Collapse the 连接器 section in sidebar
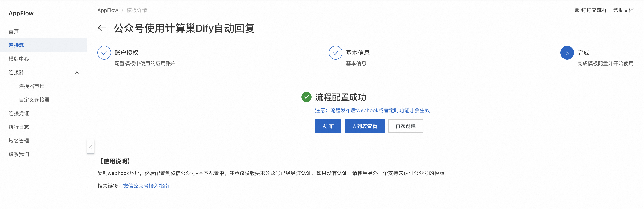 pos(77,73)
